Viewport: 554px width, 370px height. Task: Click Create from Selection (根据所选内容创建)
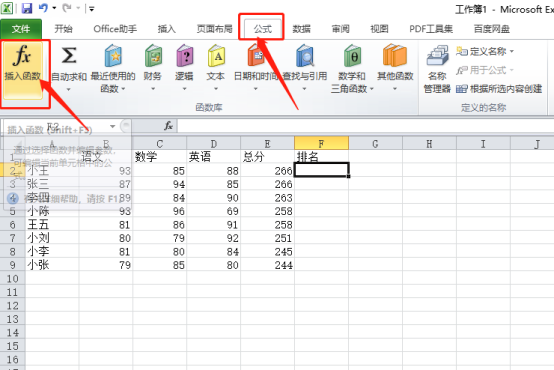tap(499, 89)
